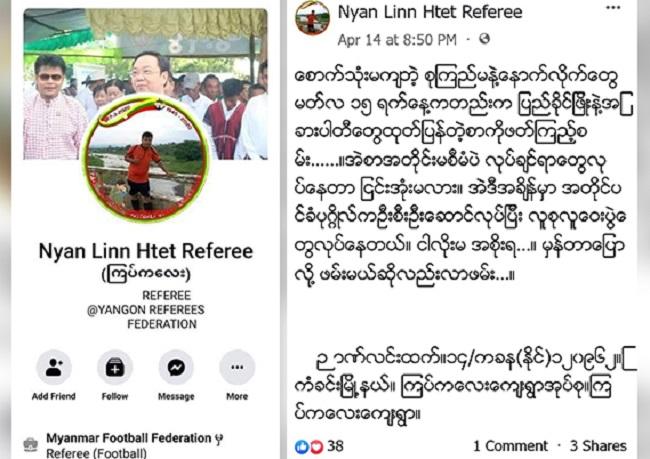View the 3 Shares link

click(598, 446)
